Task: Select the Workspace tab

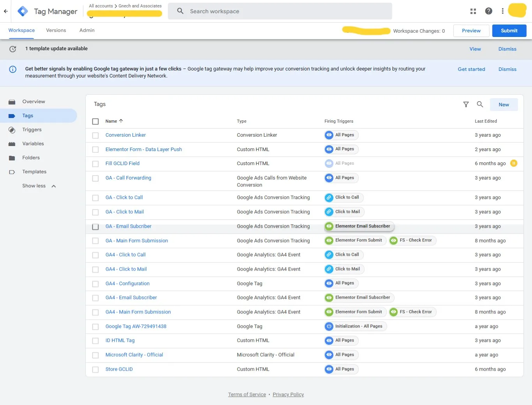Action: [21, 30]
